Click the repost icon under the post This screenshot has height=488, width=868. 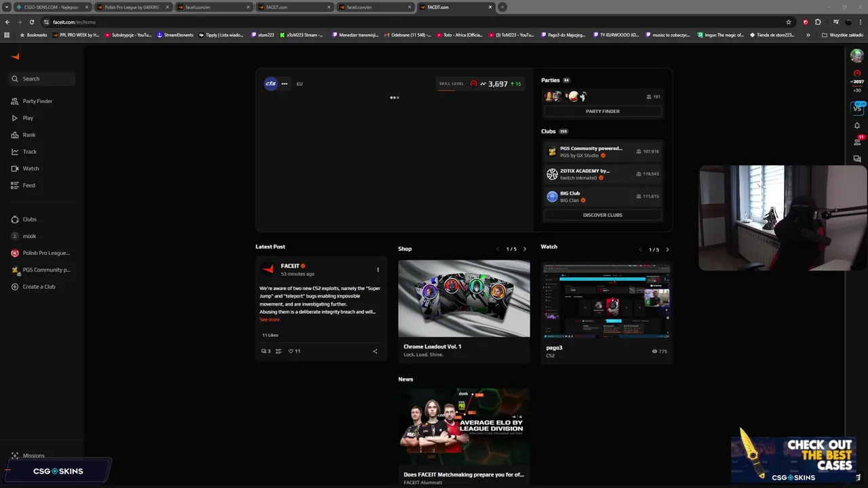(x=278, y=351)
